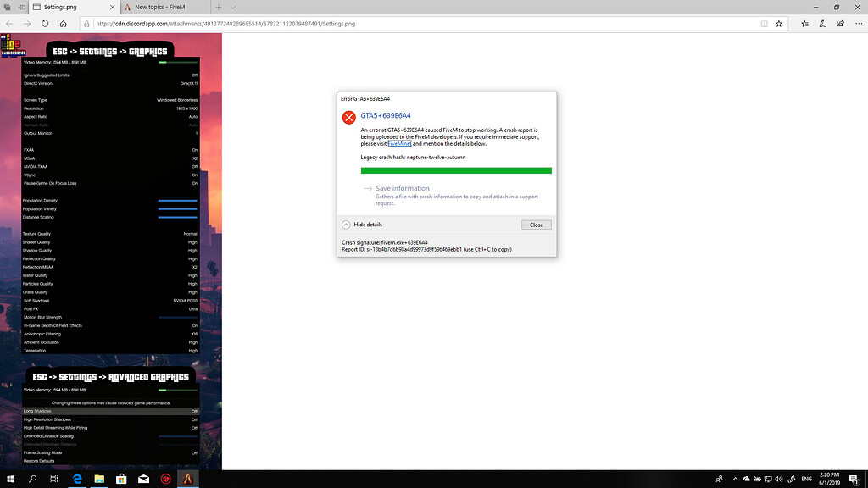Viewport: 868px width, 488px height.
Task: Switch the ENG input language
Action: [x=807, y=479]
